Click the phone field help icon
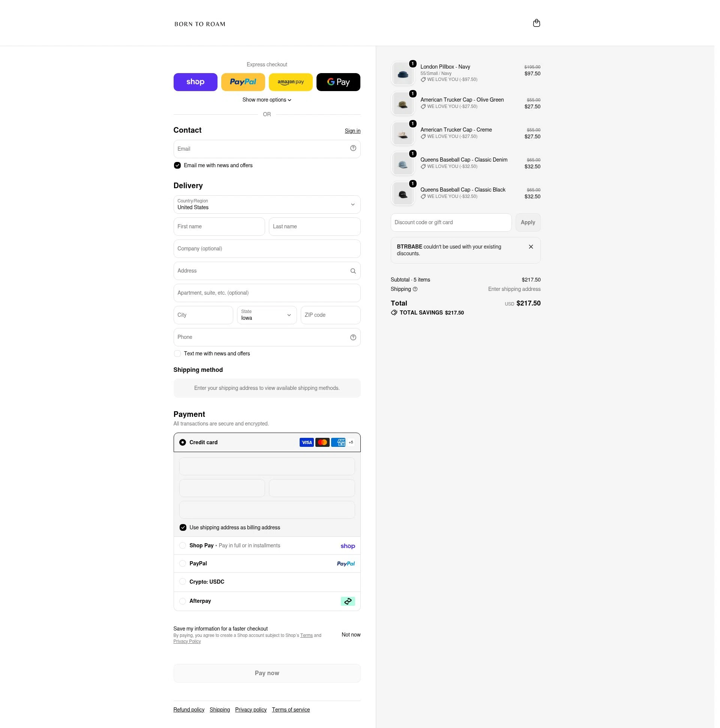The image size is (720, 728). point(353,338)
